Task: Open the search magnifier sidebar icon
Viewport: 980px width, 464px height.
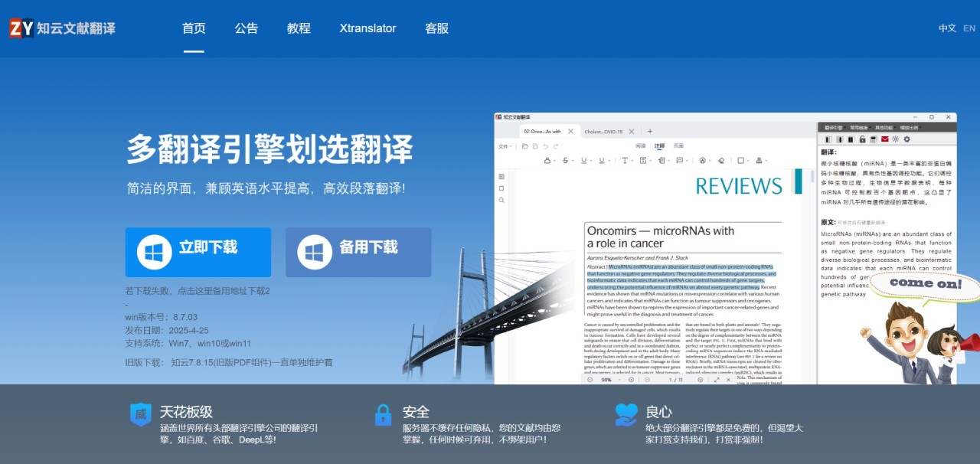Action: 501,200
